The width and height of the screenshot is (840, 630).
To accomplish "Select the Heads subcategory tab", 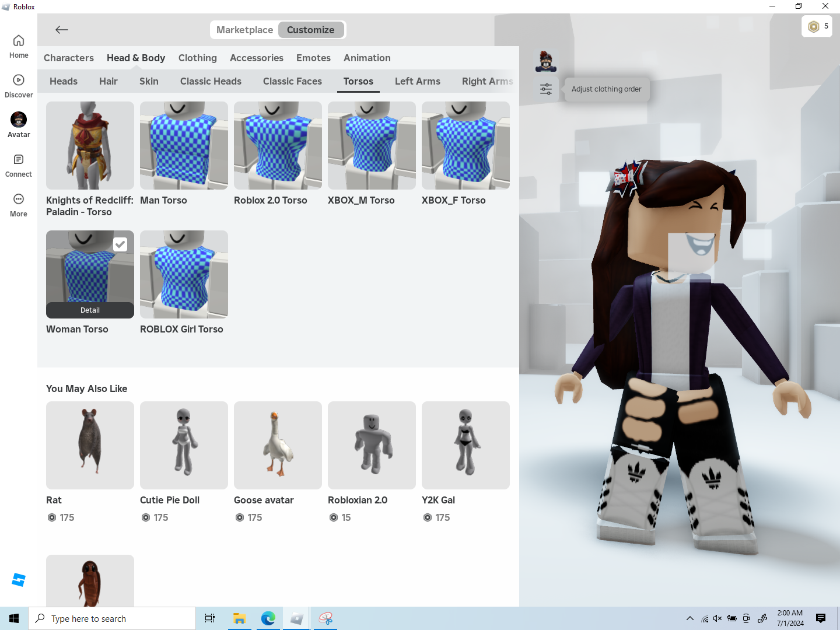I will [64, 81].
